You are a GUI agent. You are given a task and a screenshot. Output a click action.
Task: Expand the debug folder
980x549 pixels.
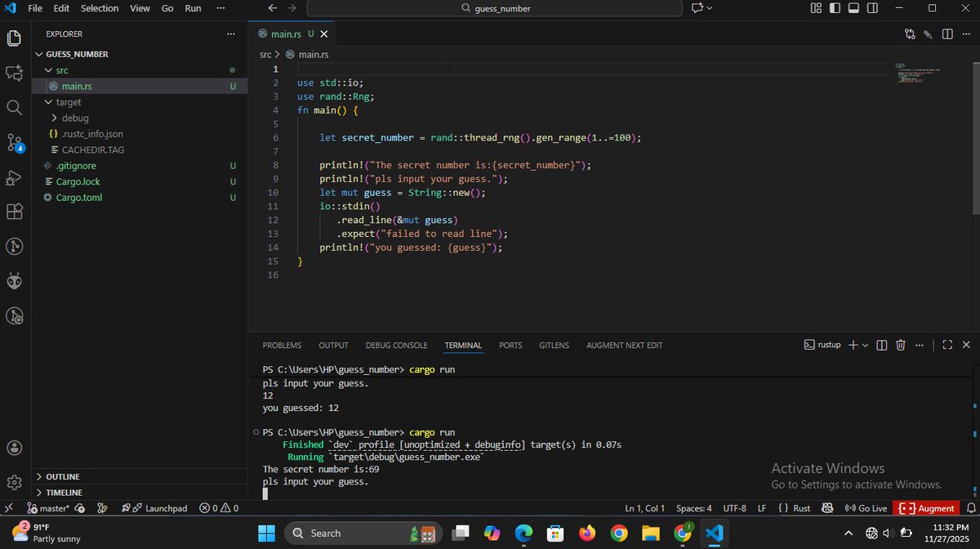(74, 118)
